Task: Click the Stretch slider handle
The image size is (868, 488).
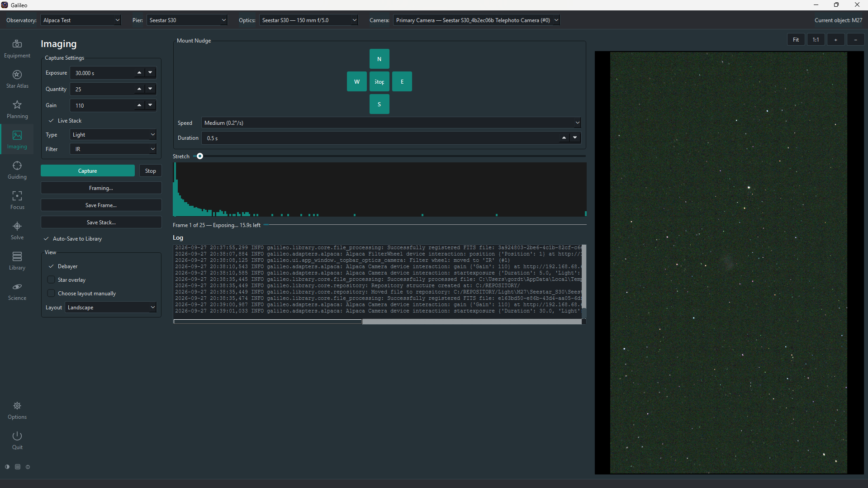Action: tap(200, 156)
